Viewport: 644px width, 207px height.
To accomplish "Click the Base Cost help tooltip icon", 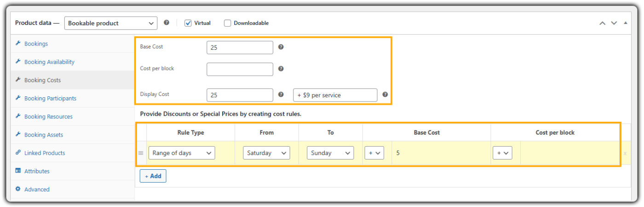I will point(281,47).
